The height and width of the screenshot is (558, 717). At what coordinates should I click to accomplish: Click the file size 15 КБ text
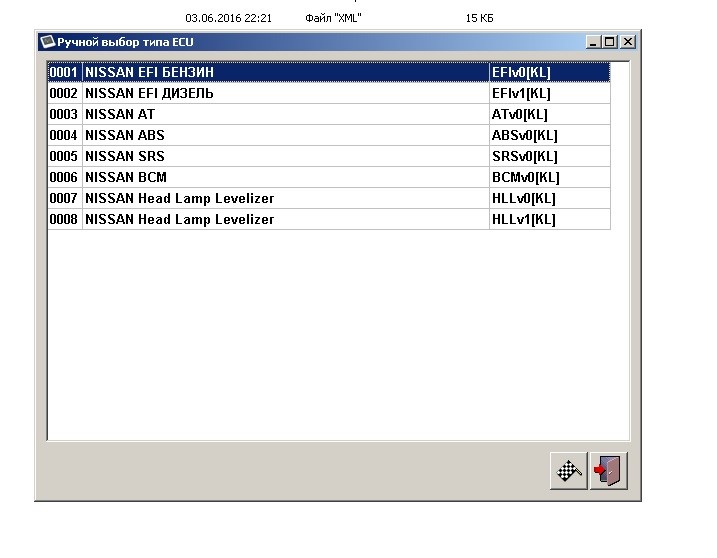pyautogui.click(x=479, y=18)
